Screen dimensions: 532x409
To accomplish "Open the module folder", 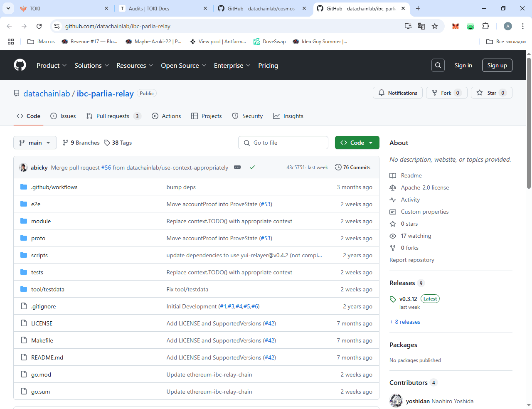I will [x=41, y=221].
